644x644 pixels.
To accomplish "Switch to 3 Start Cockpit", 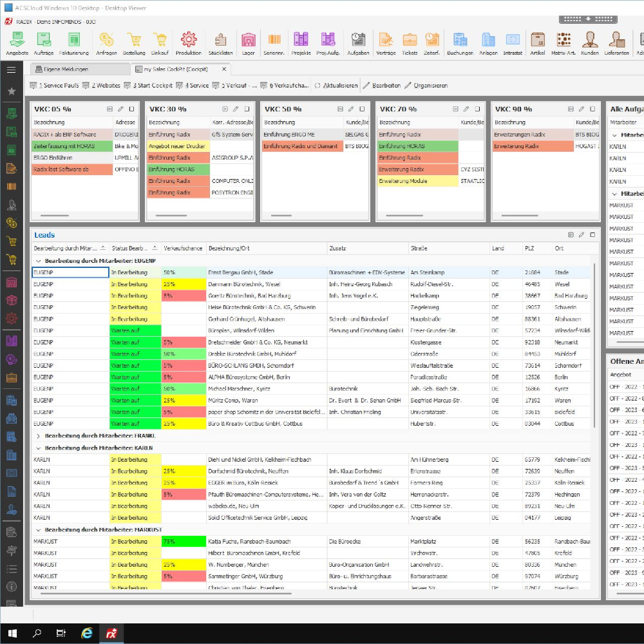I will point(148,86).
